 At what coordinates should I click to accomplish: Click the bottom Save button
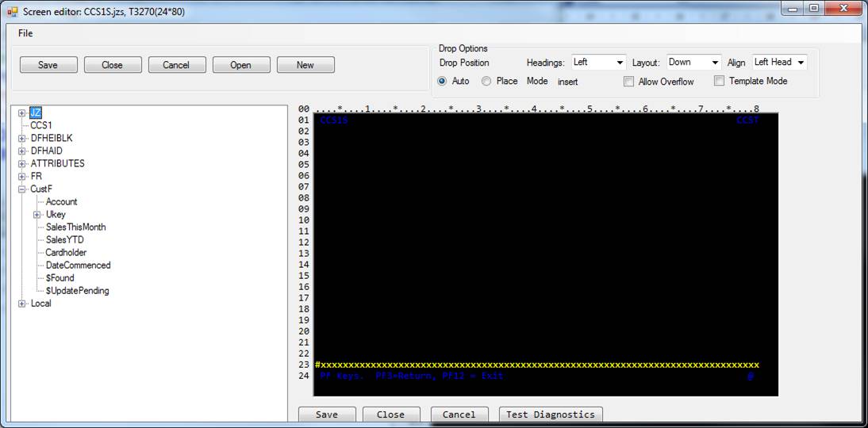click(x=327, y=415)
